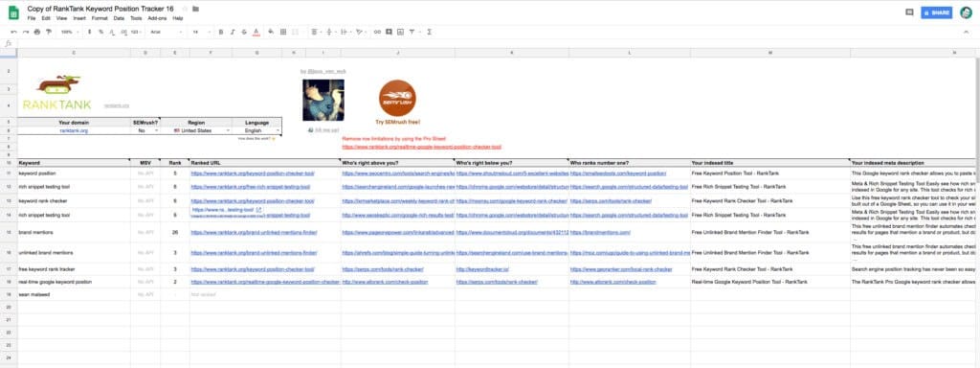Click the undo icon in the toolbar

click(x=13, y=32)
